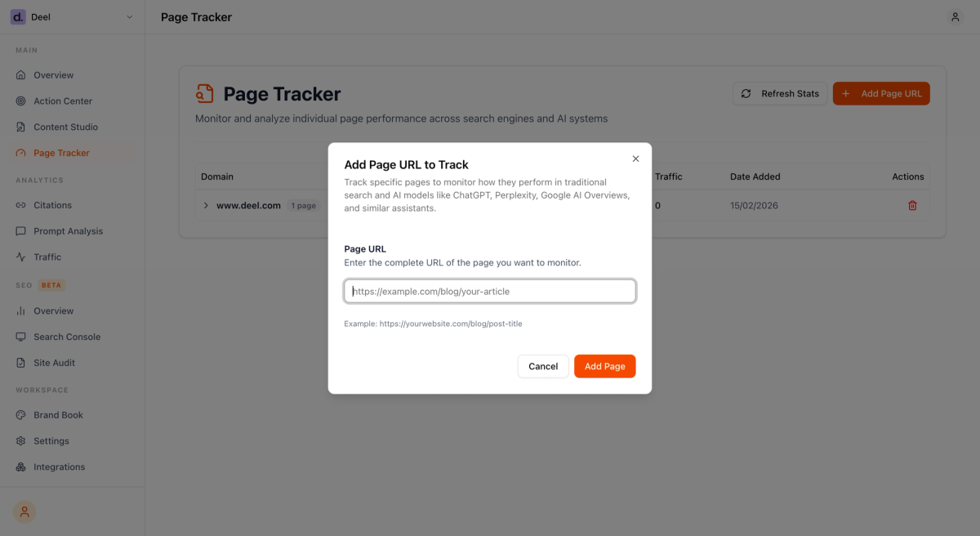Viewport: 980px width, 536px height.
Task: Select Page Tracker in the sidebar
Action: [60, 153]
